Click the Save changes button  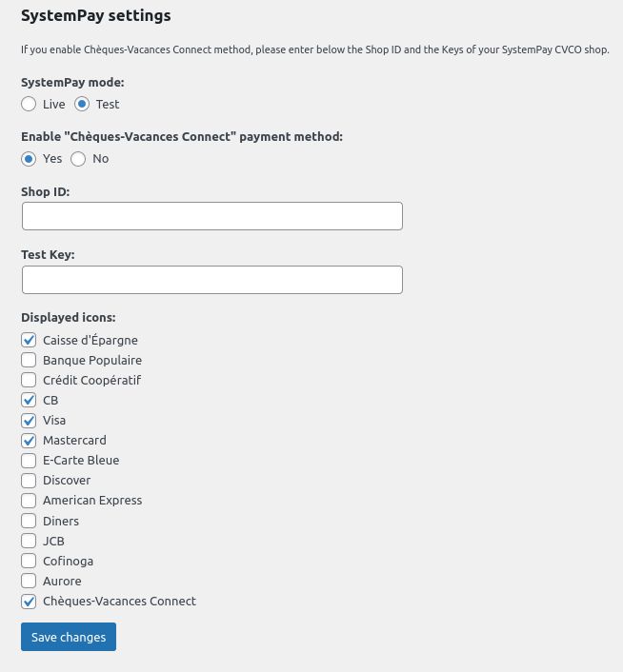(69, 637)
